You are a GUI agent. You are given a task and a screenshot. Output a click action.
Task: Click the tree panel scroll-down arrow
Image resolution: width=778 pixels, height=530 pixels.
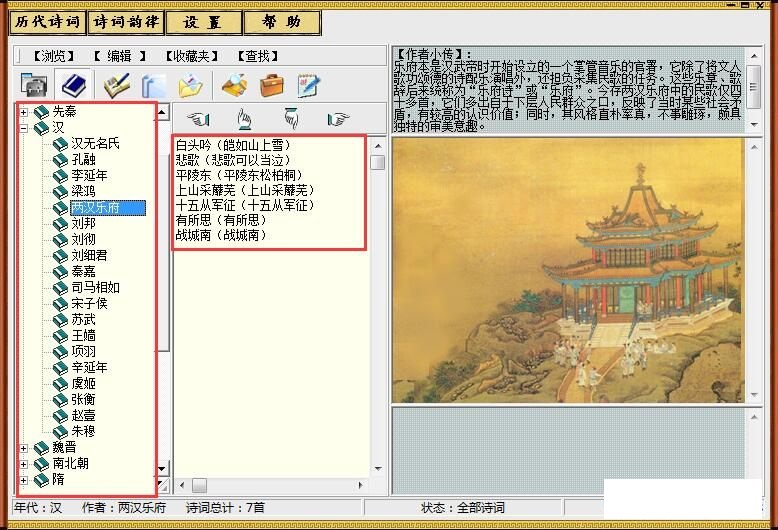pyautogui.click(x=162, y=468)
